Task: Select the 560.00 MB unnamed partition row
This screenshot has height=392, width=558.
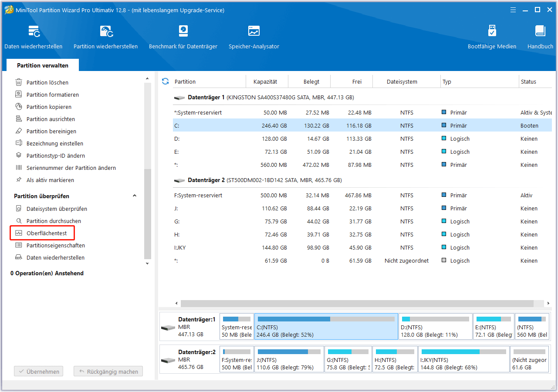Action: [x=362, y=165]
